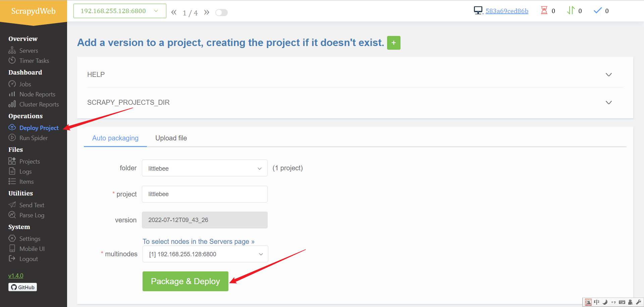Toggle the switch next to page counter

(x=221, y=13)
